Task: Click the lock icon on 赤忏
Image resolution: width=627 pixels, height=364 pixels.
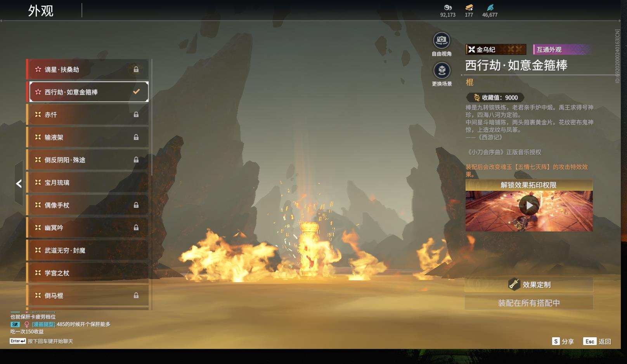Action: point(136,115)
